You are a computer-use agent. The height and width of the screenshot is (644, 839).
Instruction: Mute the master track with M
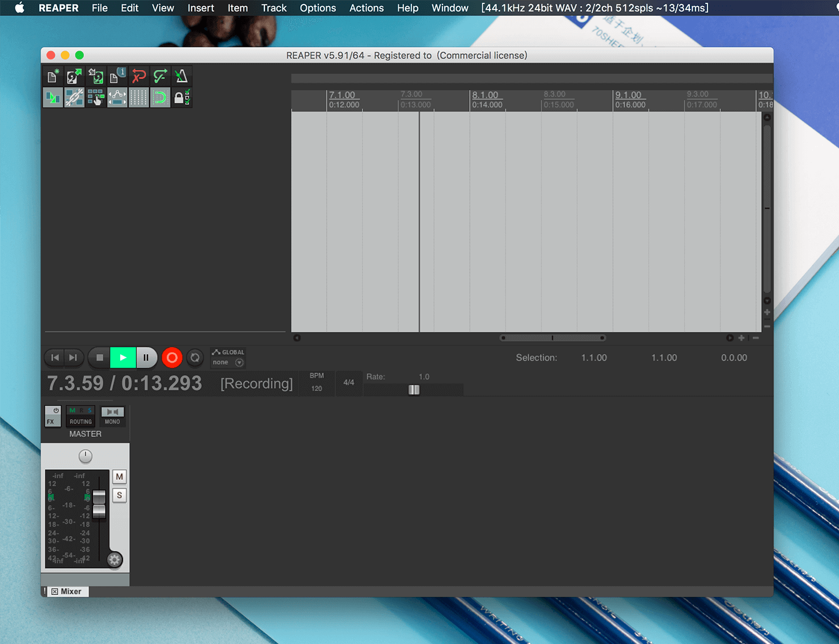(119, 477)
